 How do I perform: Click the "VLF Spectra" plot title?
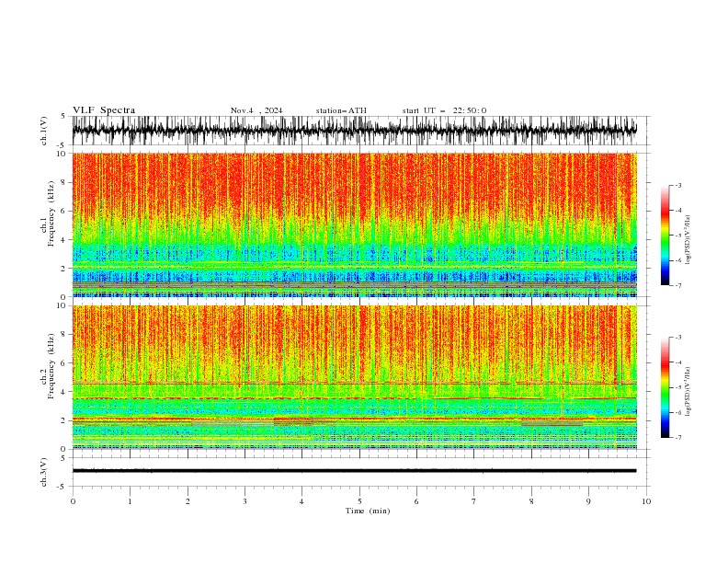104,110
